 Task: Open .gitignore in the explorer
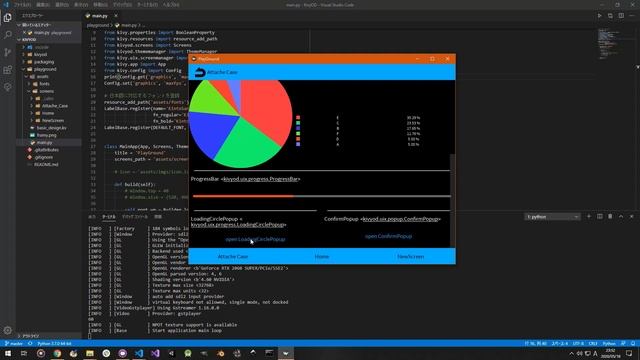pyautogui.click(x=43, y=157)
